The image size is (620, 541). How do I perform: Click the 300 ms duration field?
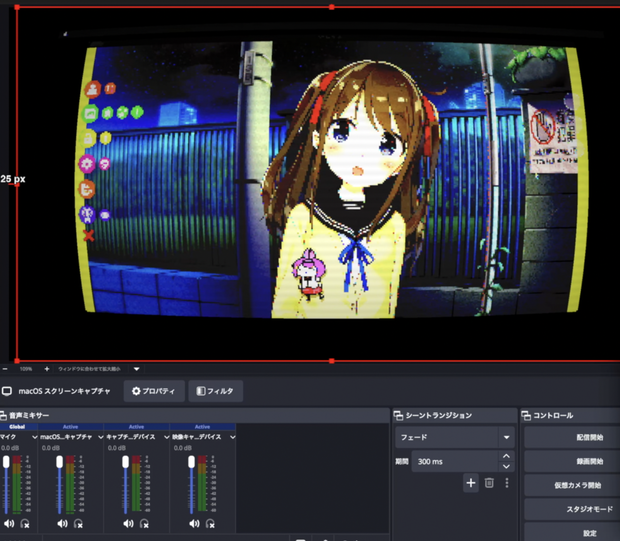[x=455, y=462]
